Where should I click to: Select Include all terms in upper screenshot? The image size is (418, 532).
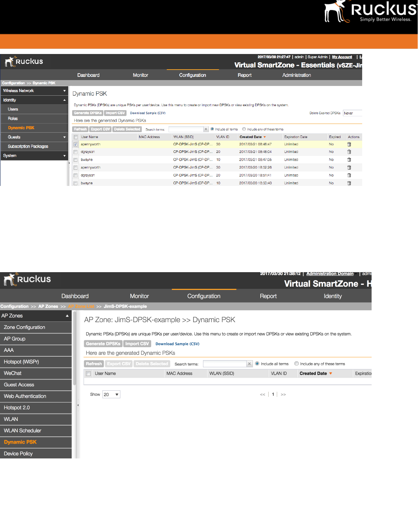pos(212,129)
